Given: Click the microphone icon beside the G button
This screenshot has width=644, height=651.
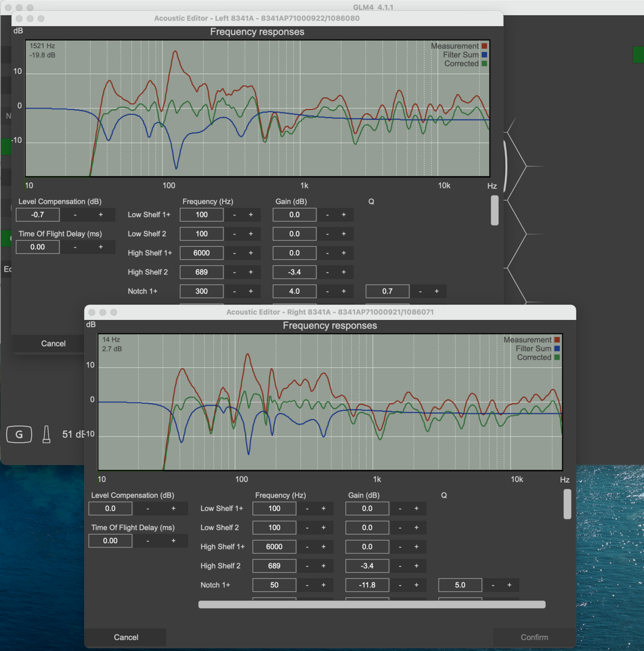Looking at the screenshot, I should (47, 434).
